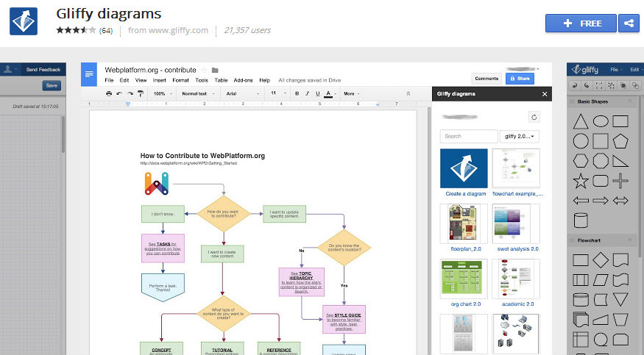Click the Undo icon in Docs toolbar
644x355 pixels.
(119, 93)
